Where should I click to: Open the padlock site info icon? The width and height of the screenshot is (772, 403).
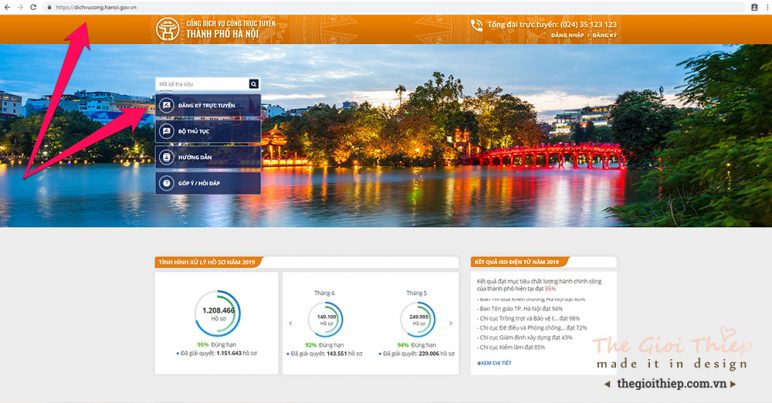pyautogui.click(x=49, y=7)
